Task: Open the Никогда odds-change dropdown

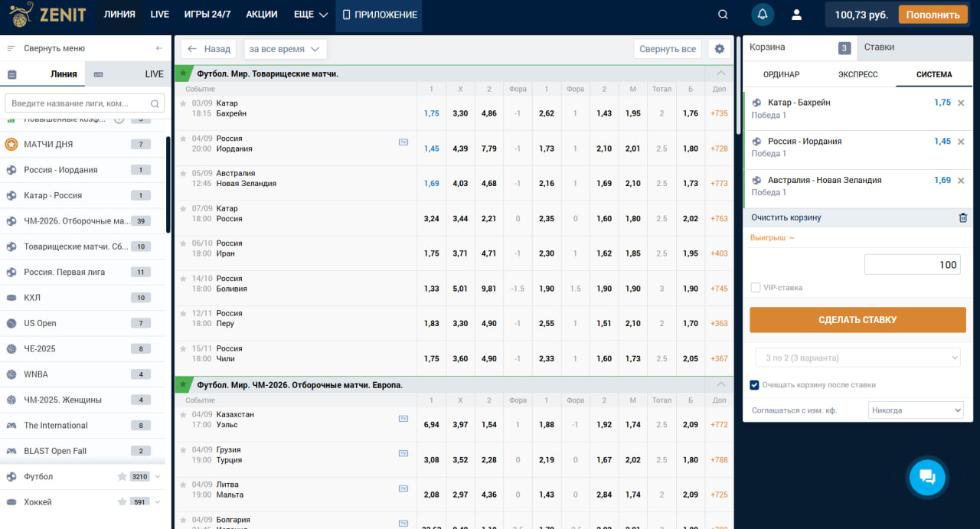Action: tap(916, 410)
